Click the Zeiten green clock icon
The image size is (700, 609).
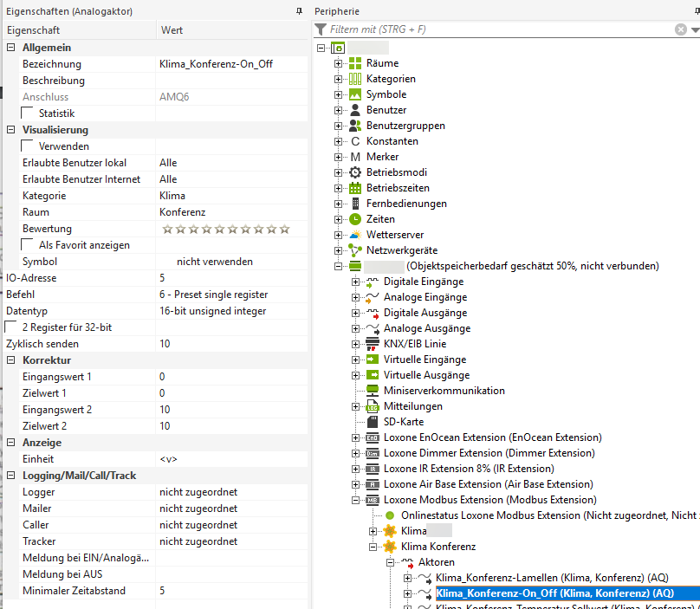[x=355, y=219]
